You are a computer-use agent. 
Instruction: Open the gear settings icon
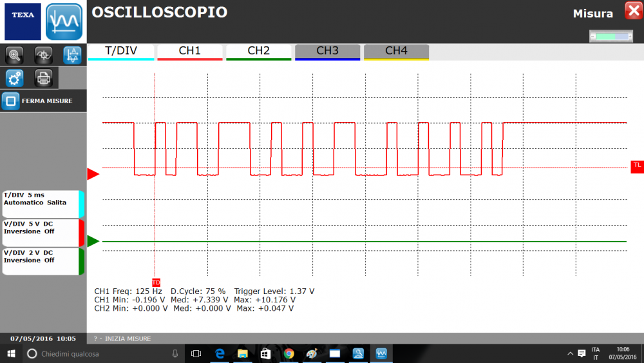click(x=14, y=78)
